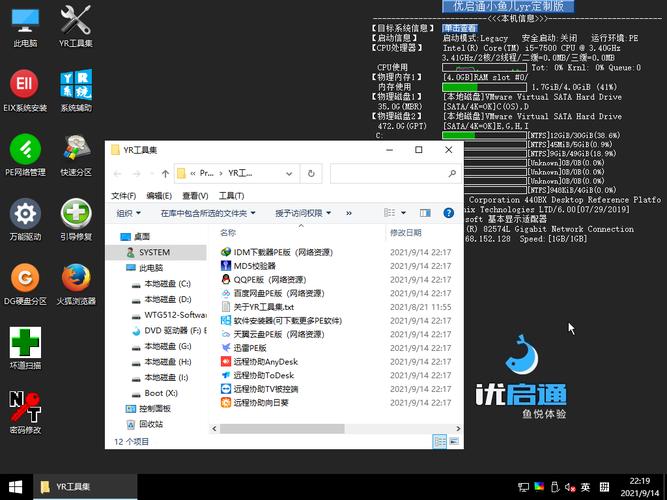Open 快速分区 desktop icon
Viewport: 667px width, 500px height.
[76, 155]
